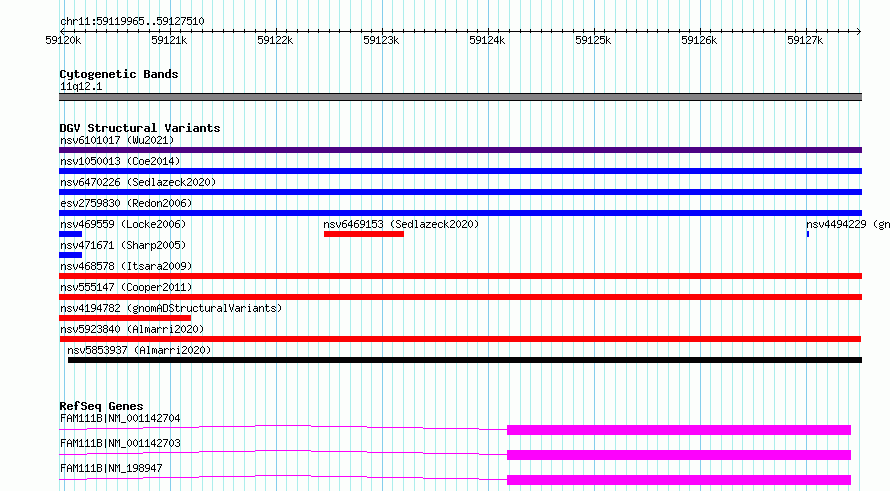
Task: Select the 59125k ruler tick label
Action: [x=593, y=40]
